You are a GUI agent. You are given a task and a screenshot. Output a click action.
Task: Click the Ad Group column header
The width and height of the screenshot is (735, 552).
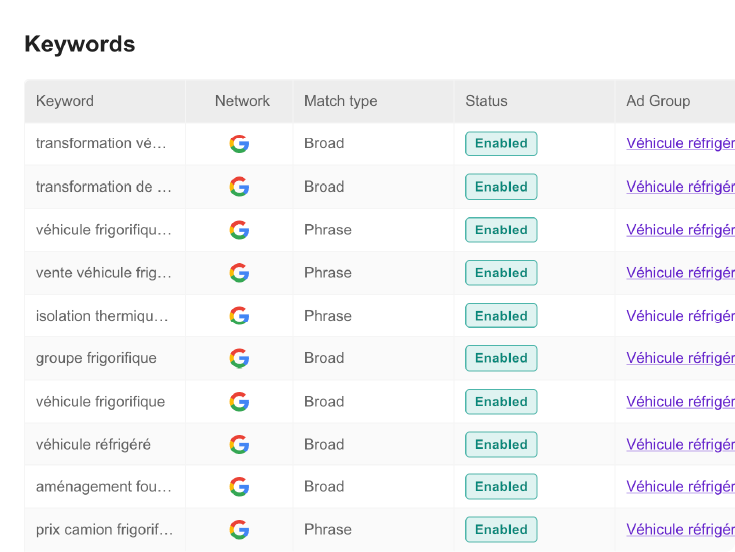pos(658,101)
